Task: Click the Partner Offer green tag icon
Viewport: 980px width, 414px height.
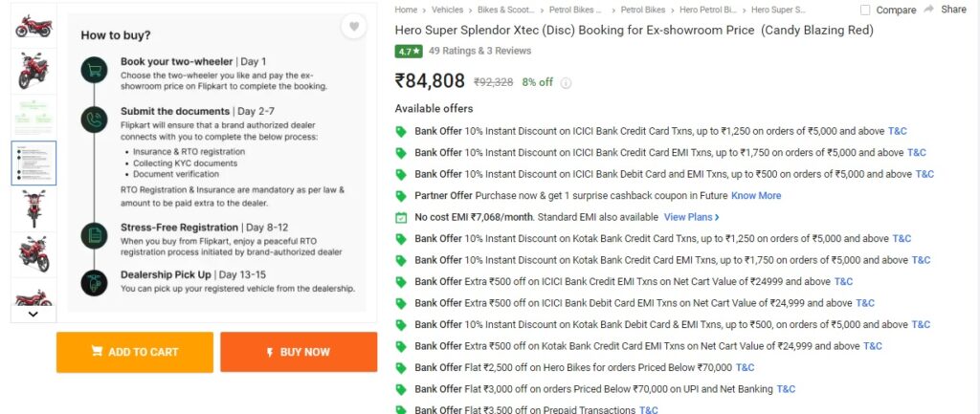Action: 401,196
